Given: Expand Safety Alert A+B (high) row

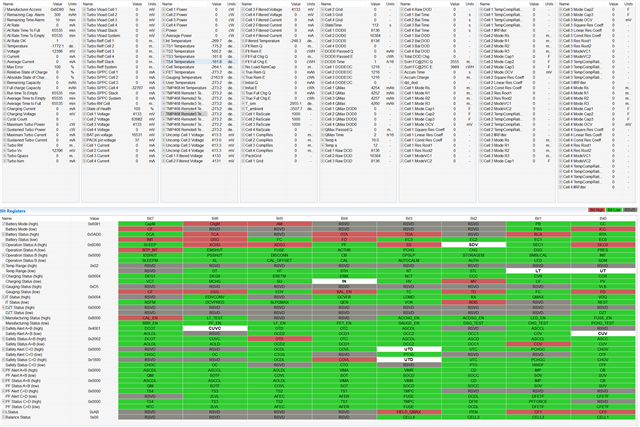Looking at the screenshot, I should (4, 329).
